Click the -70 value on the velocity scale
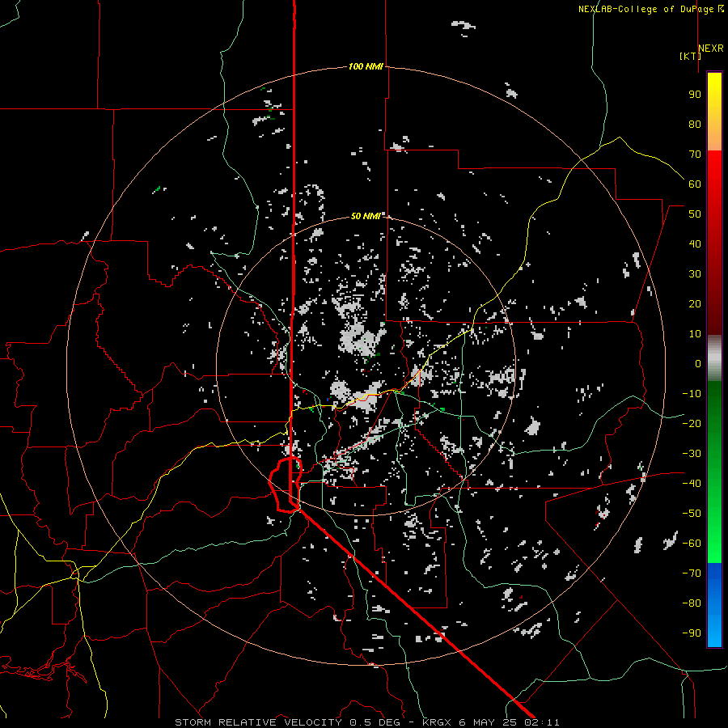Viewport: 728px width, 728px height. click(692, 574)
